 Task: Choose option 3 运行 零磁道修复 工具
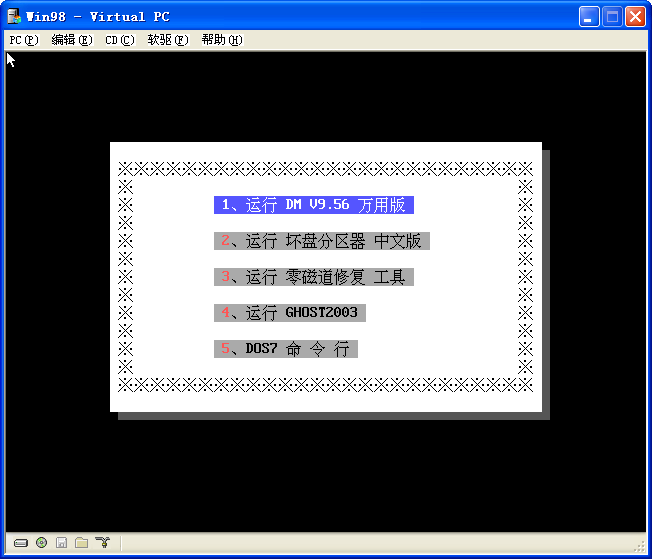point(314,277)
